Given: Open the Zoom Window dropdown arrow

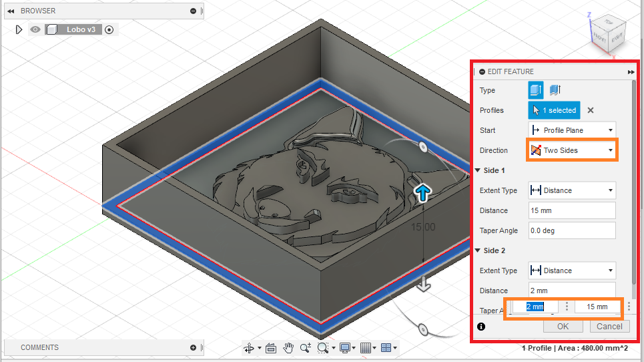Looking at the screenshot, I should coord(334,348).
